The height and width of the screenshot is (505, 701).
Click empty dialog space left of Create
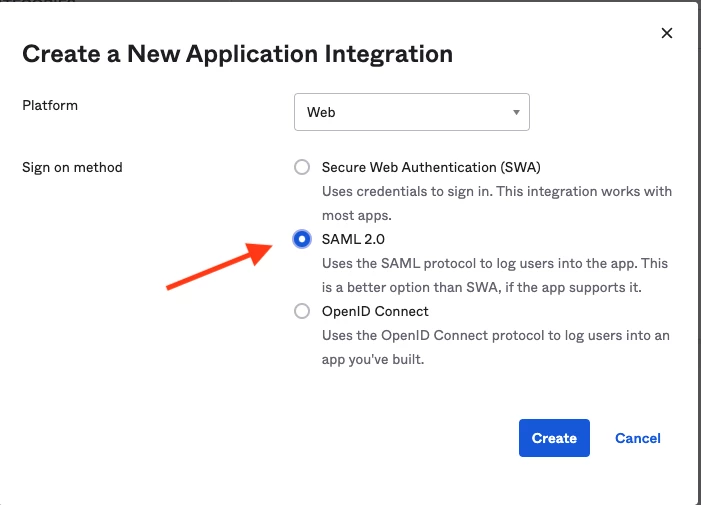click(x=300, y=438)
